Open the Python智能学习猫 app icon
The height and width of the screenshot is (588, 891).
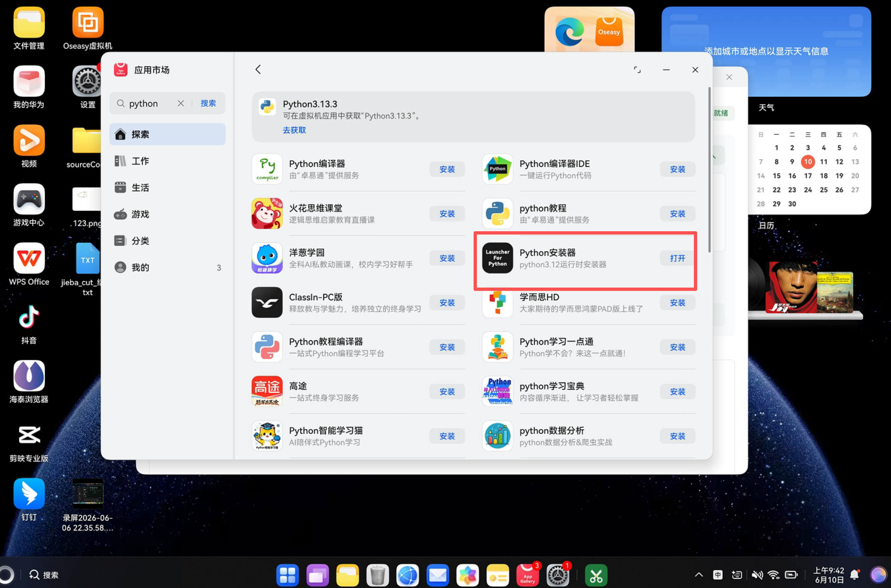[267, 436]
